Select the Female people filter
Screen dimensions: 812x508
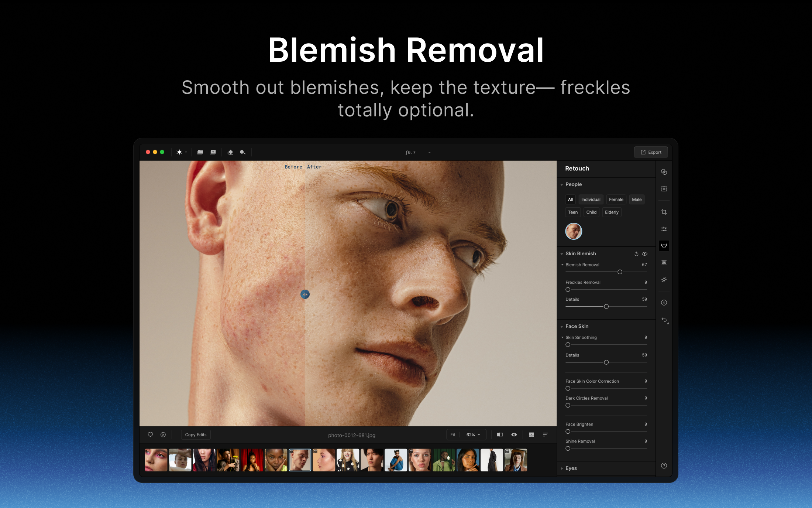point(616,200)
